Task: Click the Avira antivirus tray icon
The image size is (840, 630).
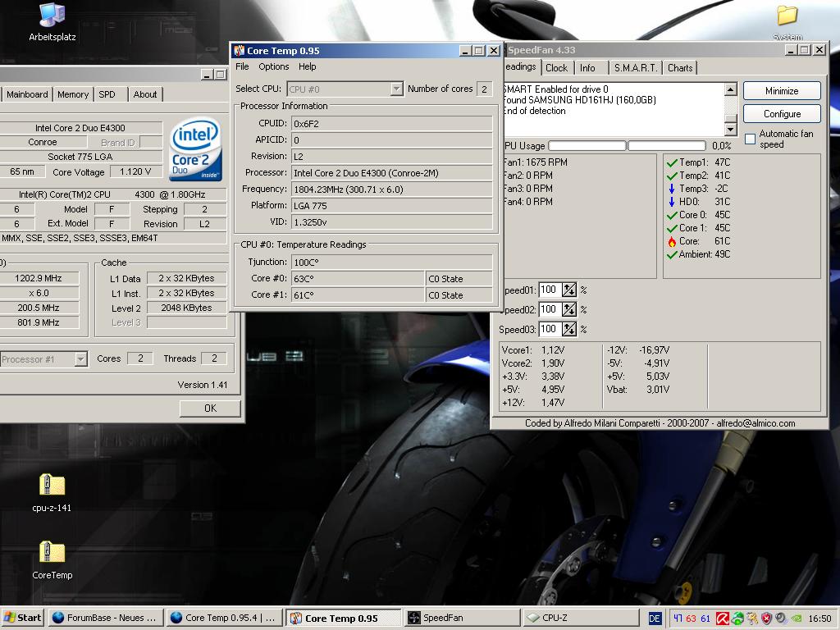Action: tap(722, 619)
